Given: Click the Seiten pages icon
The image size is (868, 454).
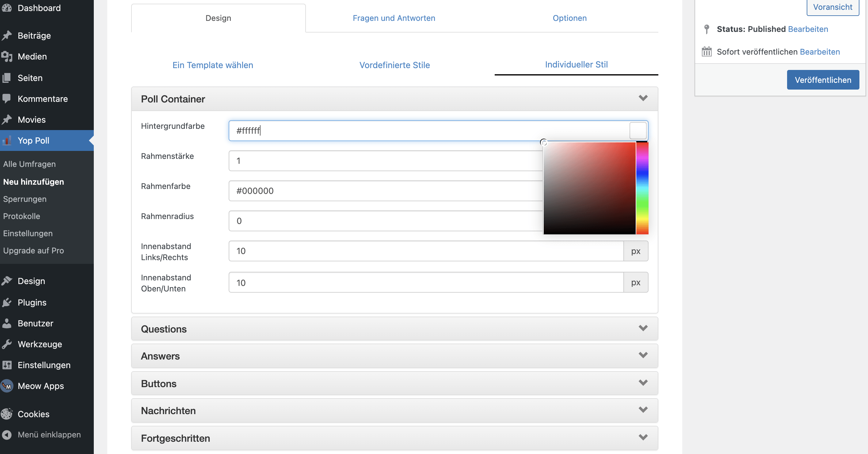Looking at the screenshot, I should 7,78.
